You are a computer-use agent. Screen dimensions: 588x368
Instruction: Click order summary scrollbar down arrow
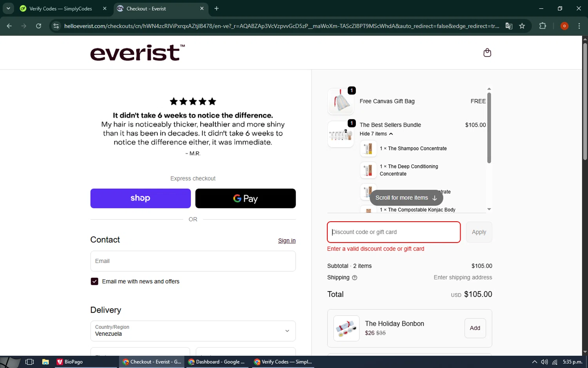point(489,210)
